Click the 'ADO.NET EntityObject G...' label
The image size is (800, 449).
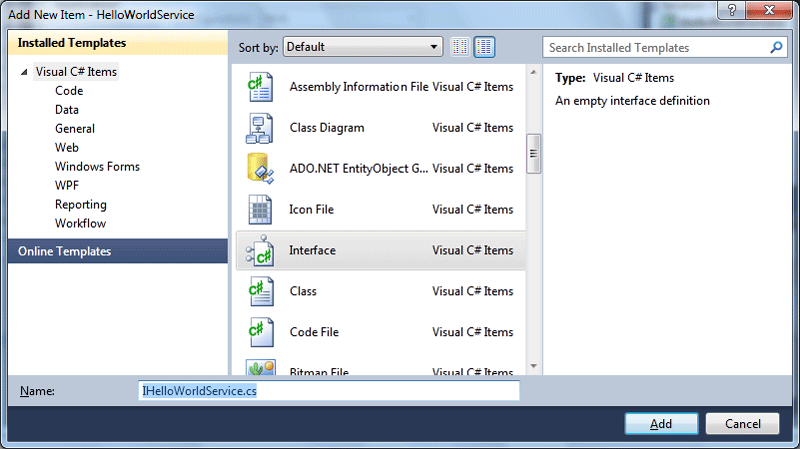(359, 169)
